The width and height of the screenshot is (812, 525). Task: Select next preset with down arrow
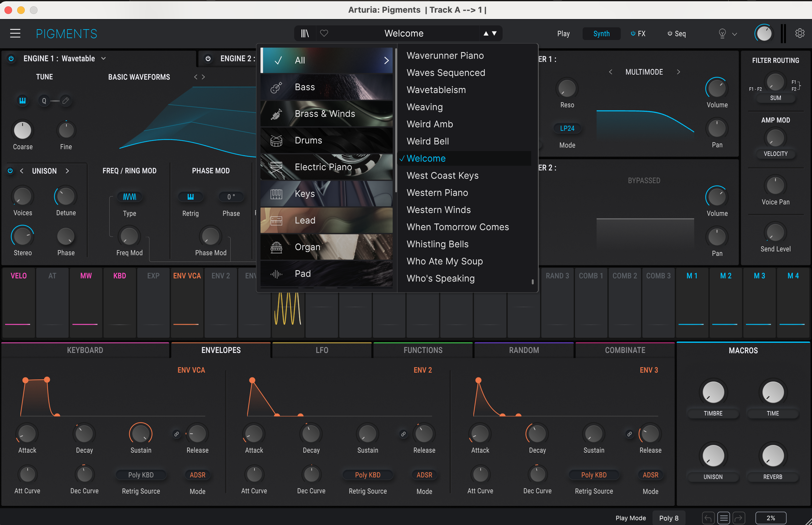494,33
